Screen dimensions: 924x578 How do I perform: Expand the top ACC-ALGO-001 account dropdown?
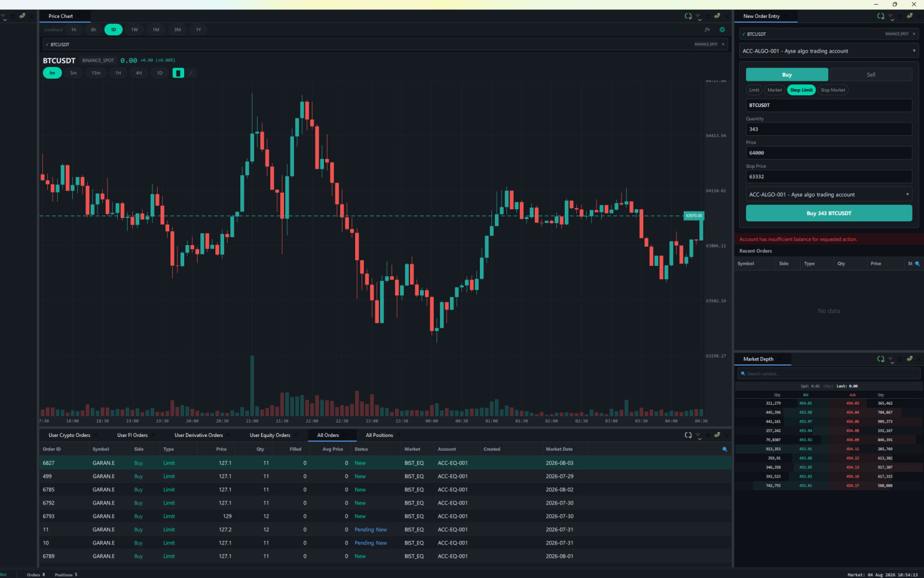(x=829, y=51)
